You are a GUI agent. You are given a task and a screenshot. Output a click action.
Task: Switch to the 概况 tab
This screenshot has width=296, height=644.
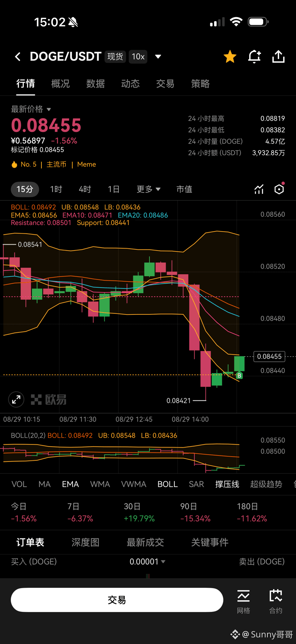click(x=60, y=84)
